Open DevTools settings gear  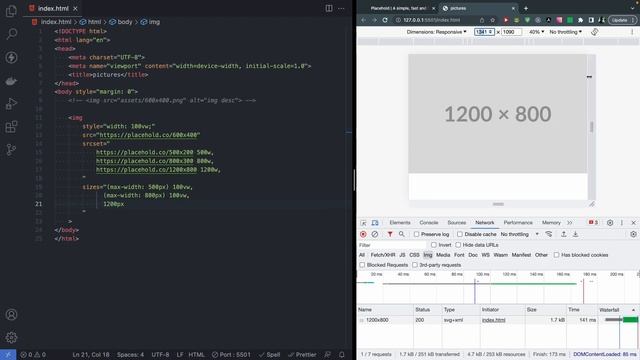point(610,223)
